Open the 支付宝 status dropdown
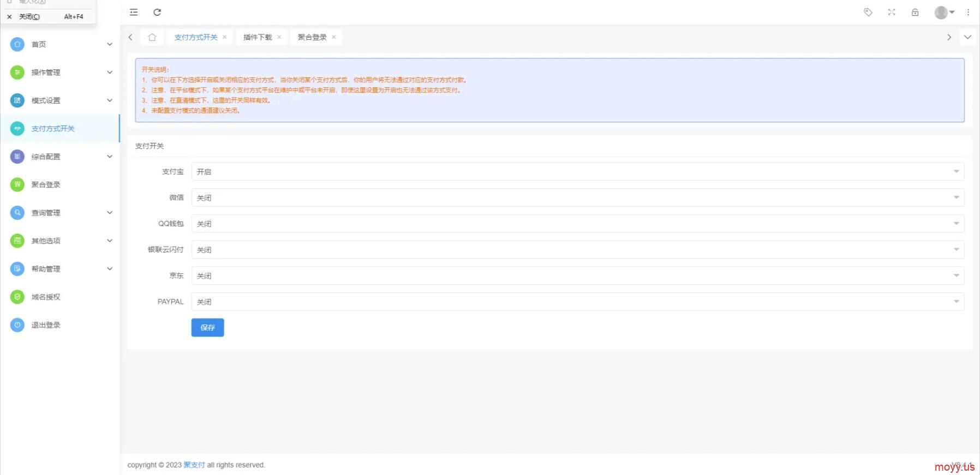The image size is (980, 475). (578, 171)
